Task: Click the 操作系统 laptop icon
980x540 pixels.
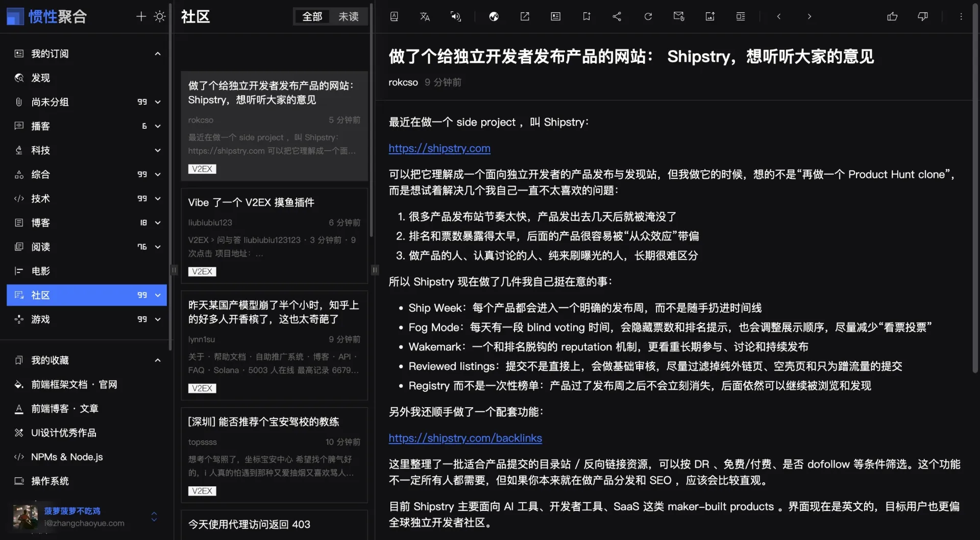Action: pos(19,481)
